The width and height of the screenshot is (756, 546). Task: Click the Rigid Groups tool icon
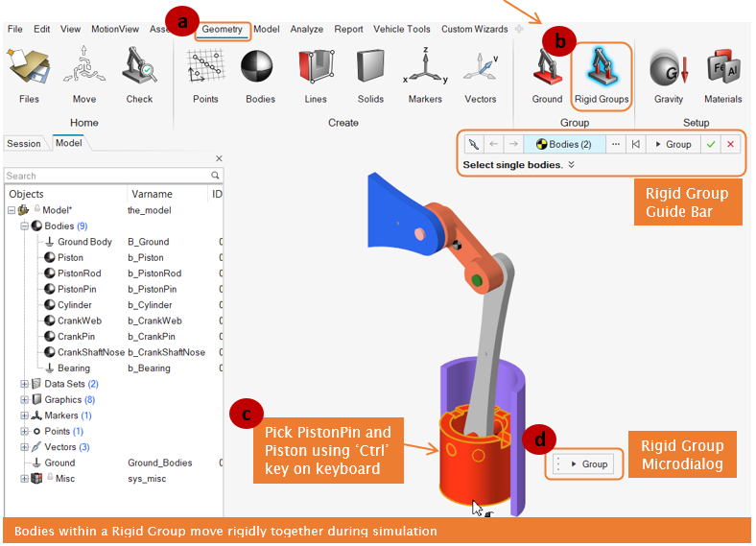(x=601, y=70)
